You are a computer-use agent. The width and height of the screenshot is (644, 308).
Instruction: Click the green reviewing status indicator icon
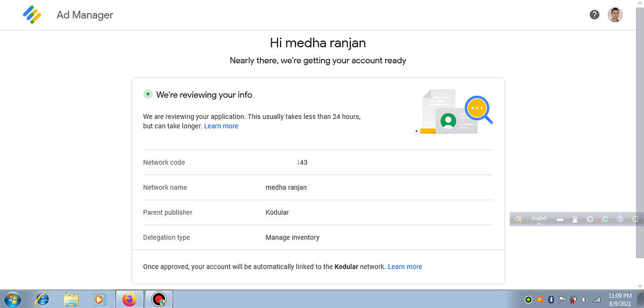(147, 95)
